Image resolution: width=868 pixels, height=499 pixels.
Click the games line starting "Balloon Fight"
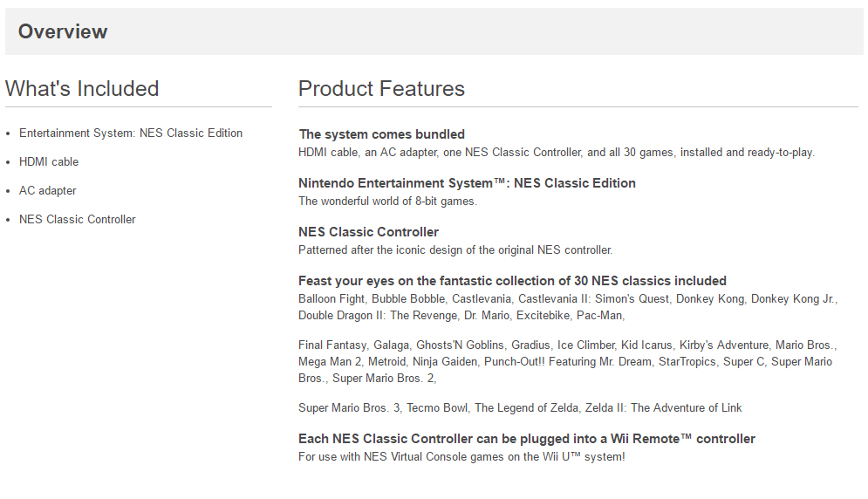point(567,298)
